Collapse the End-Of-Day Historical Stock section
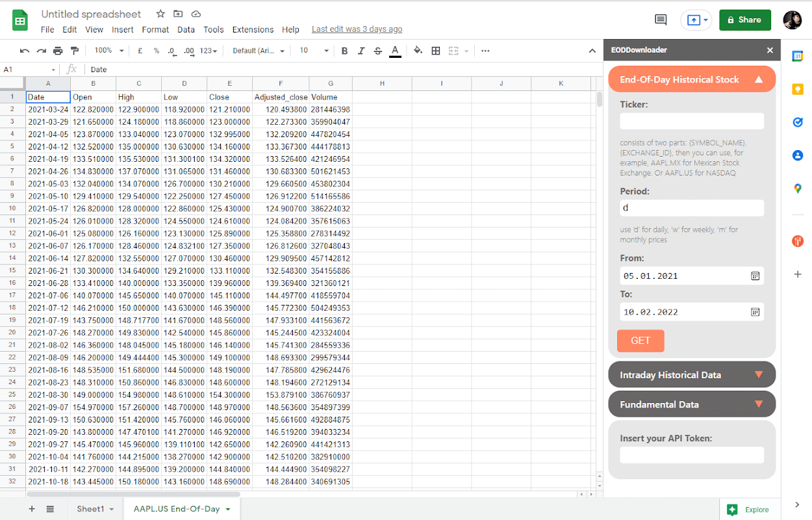Screen dimensions: 812x520 [x=692, y=79]
